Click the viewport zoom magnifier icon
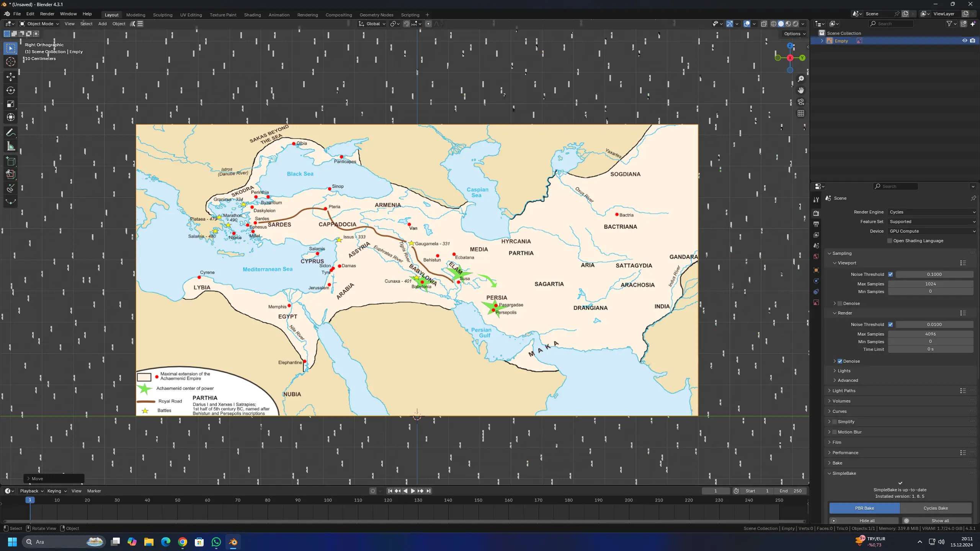The height and width of the screenshot is (551, 980). [801, 79]
